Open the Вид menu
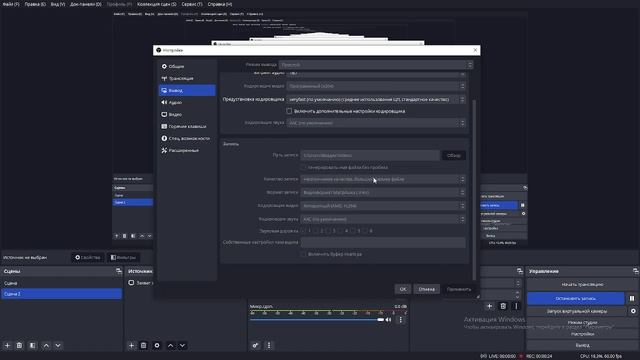Image resolution: width=640 pixels, height=360 pixels. pos(58,4)
